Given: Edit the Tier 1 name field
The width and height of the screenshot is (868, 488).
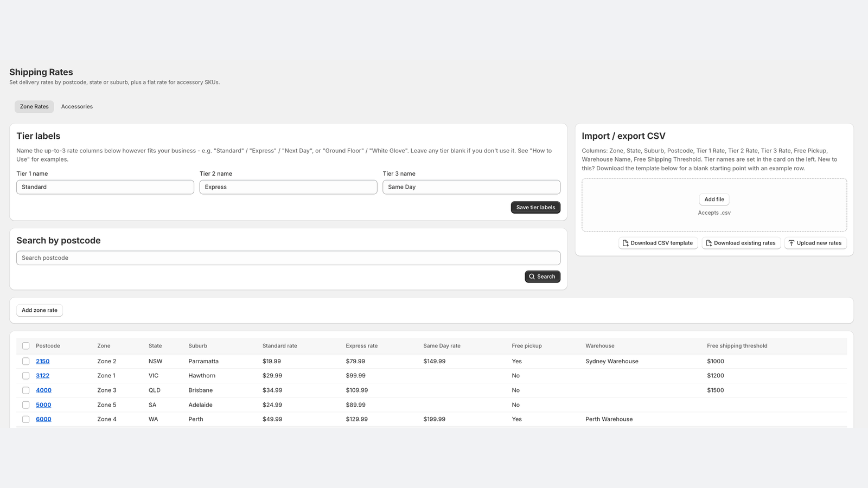Looking at the screenshot, I should point(105,187).
